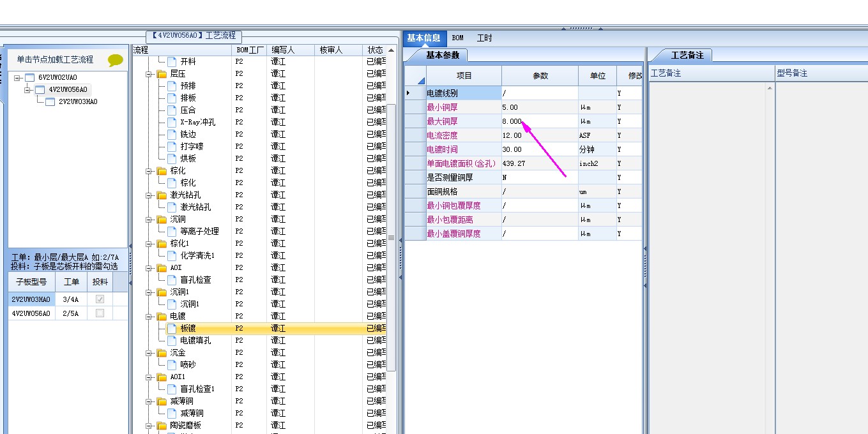Click document icon beside 电镀填孔
The height and width of the screenshot is (434, 868).
coord(172,341)
